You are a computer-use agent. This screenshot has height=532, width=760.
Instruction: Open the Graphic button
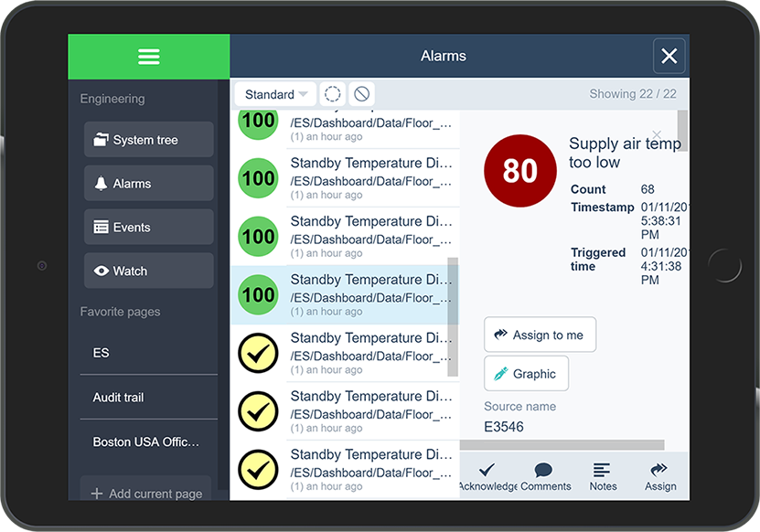coord(527,374)
